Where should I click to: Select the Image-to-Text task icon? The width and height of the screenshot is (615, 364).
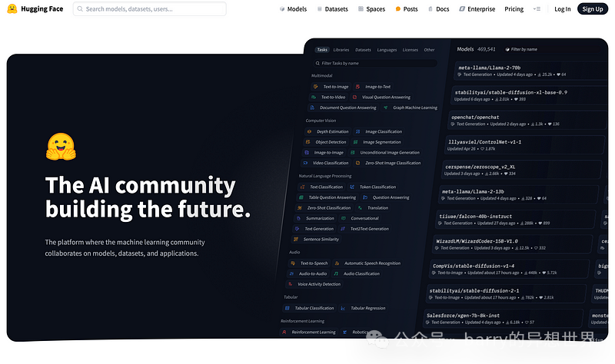pyautogui.click(x=357, y=87)
